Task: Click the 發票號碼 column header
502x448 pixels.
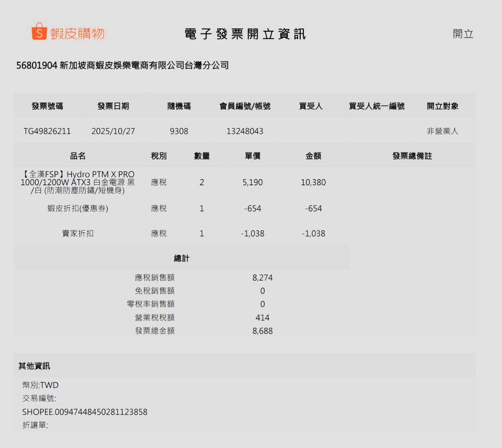Action: [x=47, y=106]
